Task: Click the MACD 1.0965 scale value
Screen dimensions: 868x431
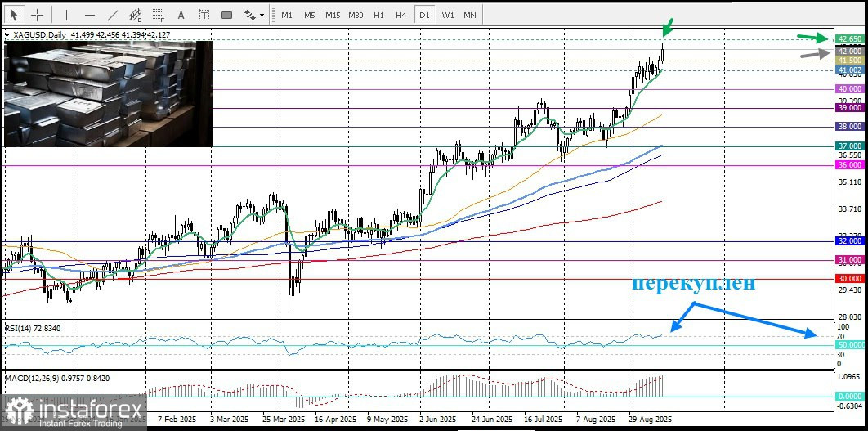Action: pyautogui.click(x=848, y=376)
